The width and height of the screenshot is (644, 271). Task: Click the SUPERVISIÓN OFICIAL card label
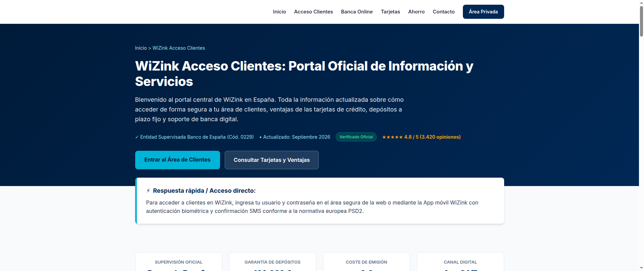pos(179,262)
